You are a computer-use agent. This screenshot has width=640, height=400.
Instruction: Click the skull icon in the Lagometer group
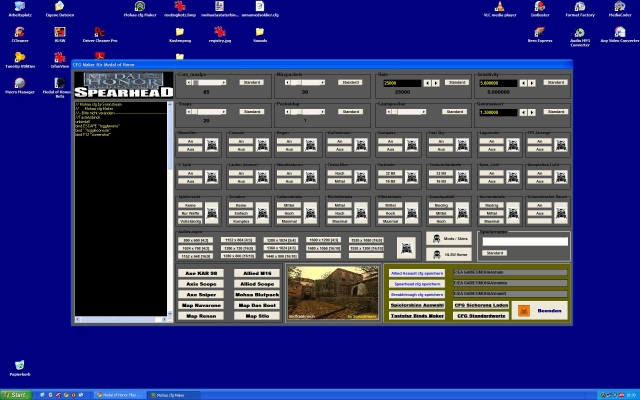[x=513, y=145]
